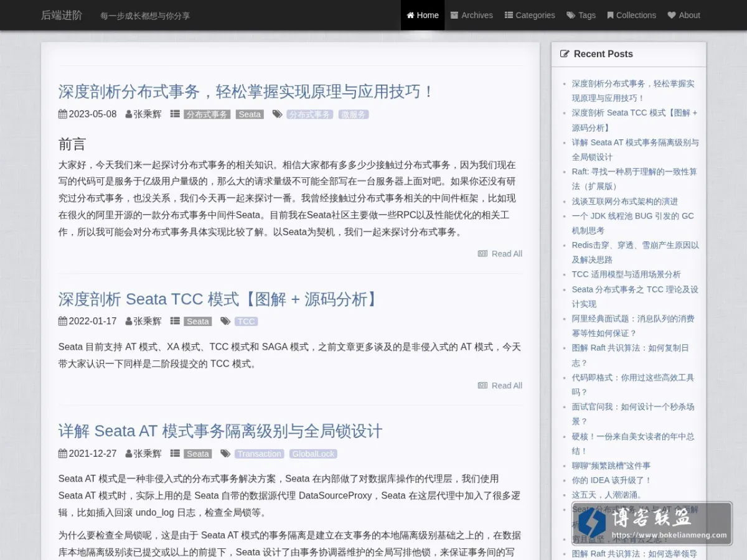Open recent post 聊聊"频繁跳槽"这件事
This screenshot has height=560, width=747.
point(611,465)
